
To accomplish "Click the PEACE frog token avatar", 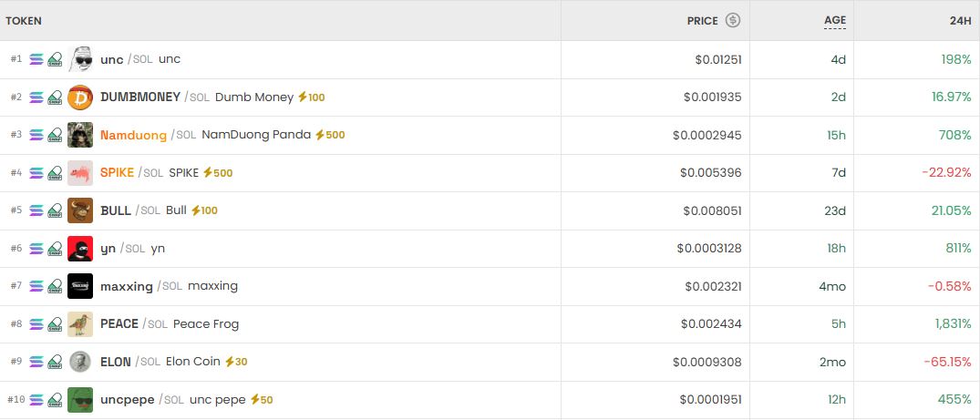I will click(80, 324).
